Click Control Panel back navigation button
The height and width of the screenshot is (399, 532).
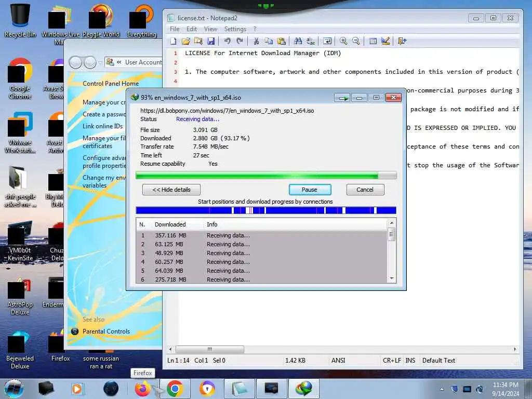(x=76, y=62)
